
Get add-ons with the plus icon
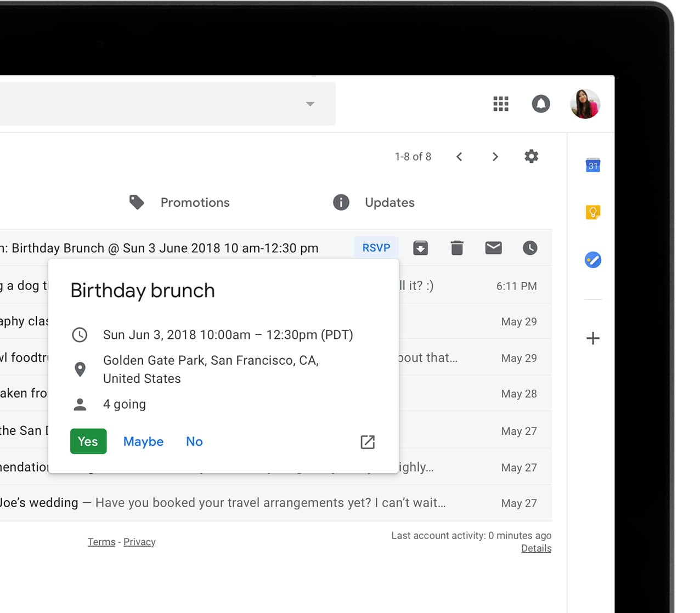click(592, 338)
